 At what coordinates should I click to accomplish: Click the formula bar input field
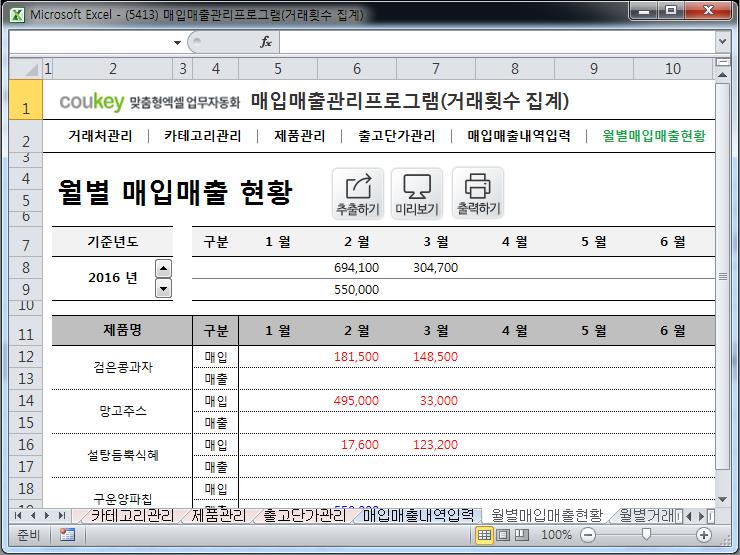pyautogui.click(x=496, y=42)
